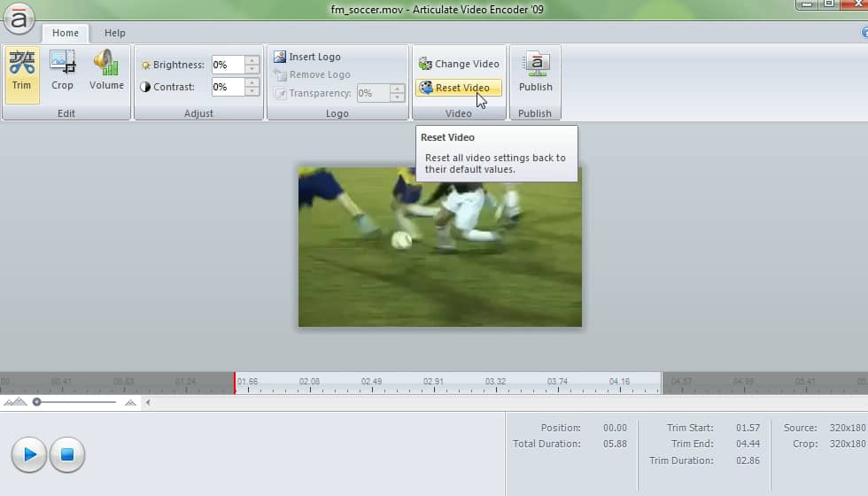This screenshot has width=868, height=496.
Task: Play the video
Action: tap(29, 454)
